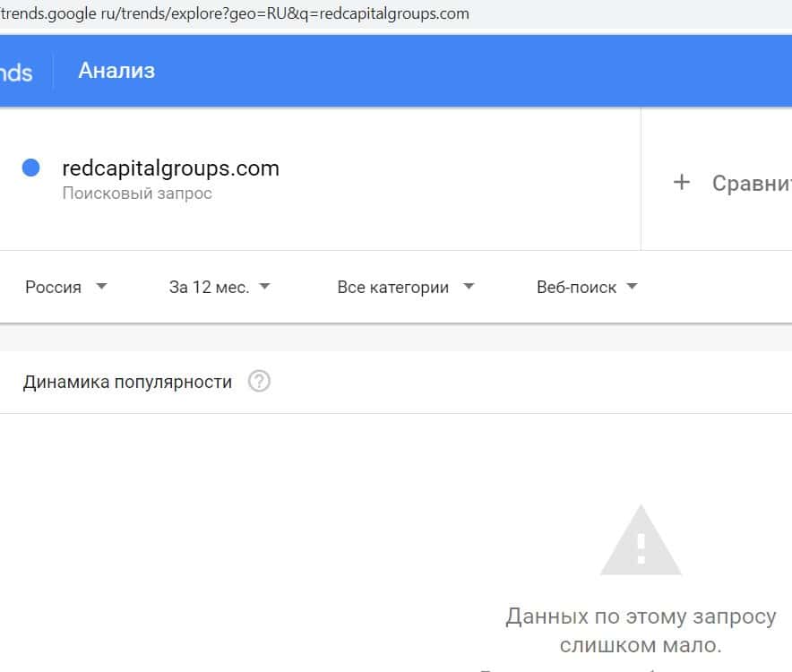Image resolution: width=792 pixels, height=672 pixels.
Task: Click the plus icon to add comparison
Action: click(682, 183)
